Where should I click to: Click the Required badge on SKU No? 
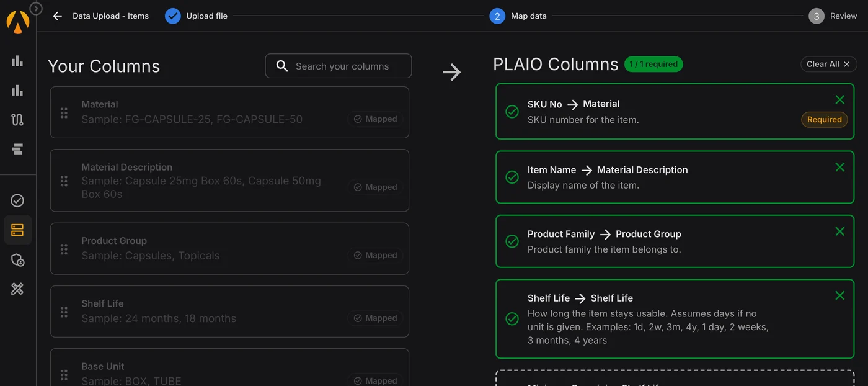click(824, 120)
